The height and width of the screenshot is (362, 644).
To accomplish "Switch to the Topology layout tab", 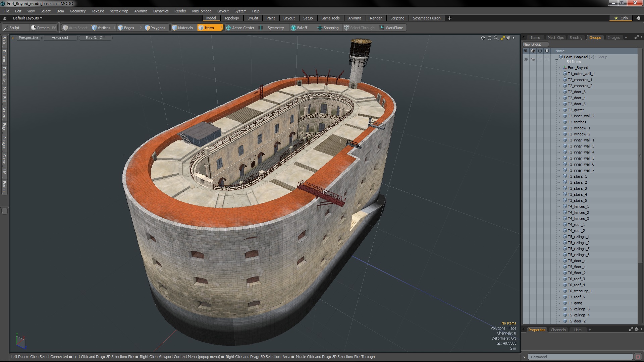I will [231, 18].
